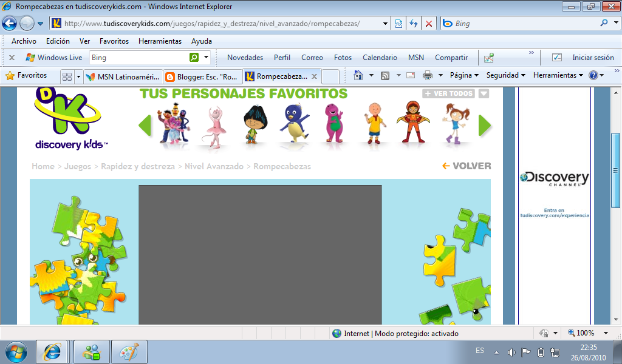Click Novedades in the Windows Live toolbar
622x364 pixels.
[245, 58]
